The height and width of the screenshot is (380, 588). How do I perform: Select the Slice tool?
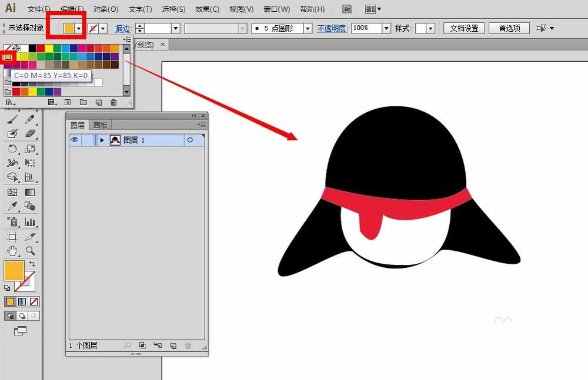click(x=30, y=237)
